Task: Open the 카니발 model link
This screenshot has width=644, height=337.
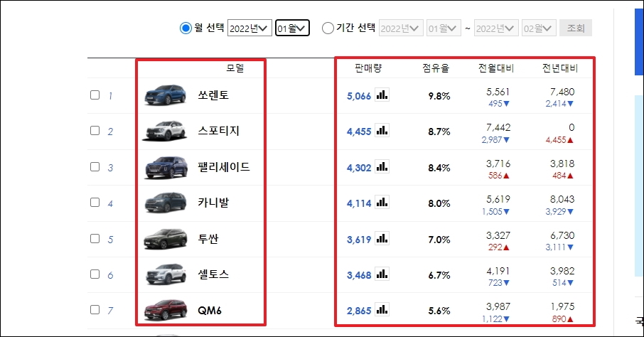Action: 213,202
